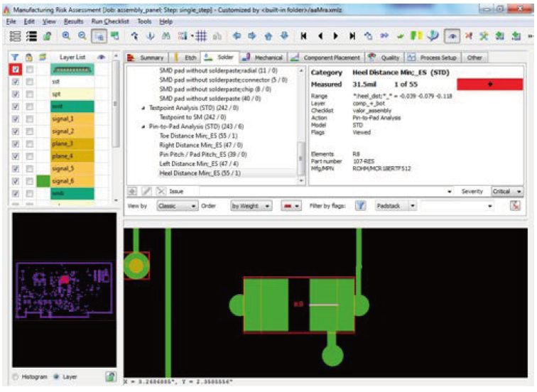Screen dimensions: 537x392
Task: Uncheck visibility checkbox for signal_1 layer
Action: coord(16,119)
